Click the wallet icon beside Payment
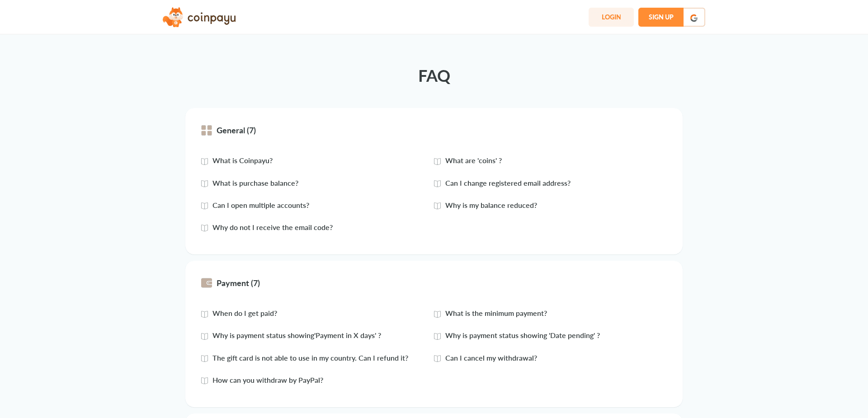Image resolution: width=868 pixels, height=418 pixels. [207, 282]
